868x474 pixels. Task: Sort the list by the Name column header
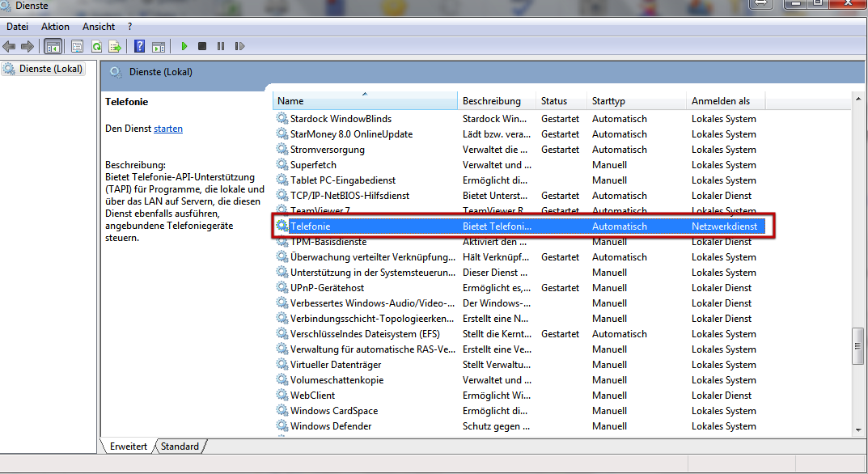point(364,101)
